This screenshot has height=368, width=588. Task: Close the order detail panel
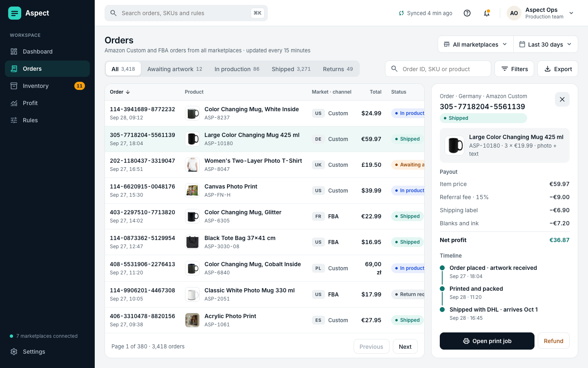(x=562, y=99)
